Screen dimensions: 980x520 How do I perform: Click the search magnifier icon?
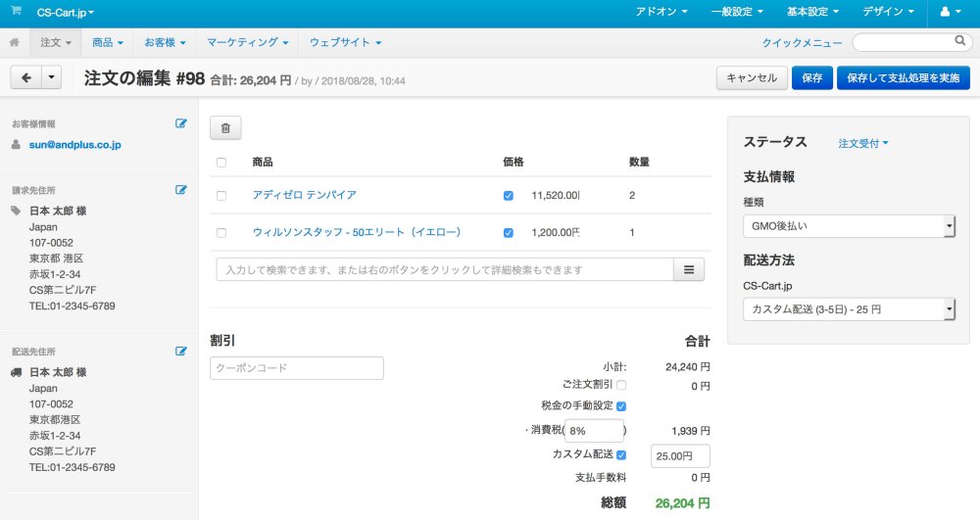pyautogui.click(x=960, y=41)
